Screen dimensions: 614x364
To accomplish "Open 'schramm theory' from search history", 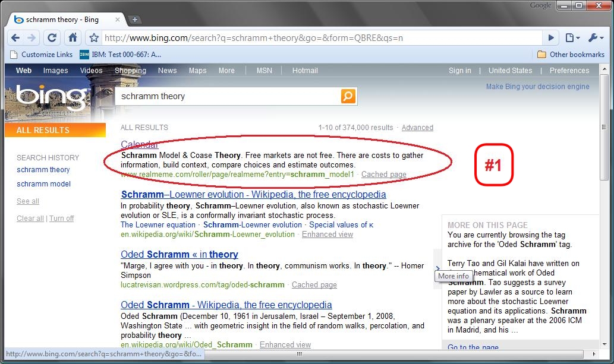I will tap(43, 169).
